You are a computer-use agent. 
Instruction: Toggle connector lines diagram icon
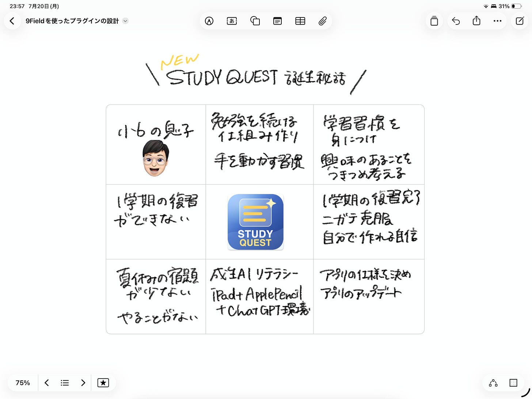493,383
